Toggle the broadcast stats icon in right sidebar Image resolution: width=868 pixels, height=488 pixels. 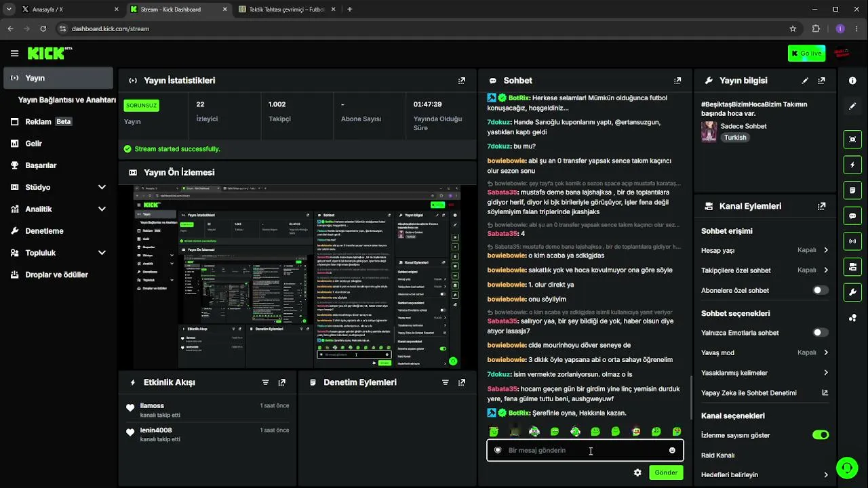(852, 241)
